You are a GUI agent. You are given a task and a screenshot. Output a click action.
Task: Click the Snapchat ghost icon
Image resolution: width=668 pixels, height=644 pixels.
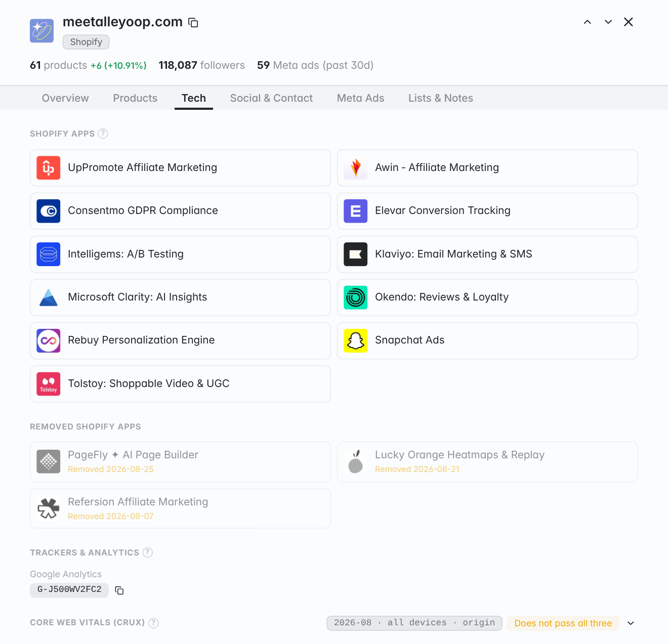click(x=356, y=341)
